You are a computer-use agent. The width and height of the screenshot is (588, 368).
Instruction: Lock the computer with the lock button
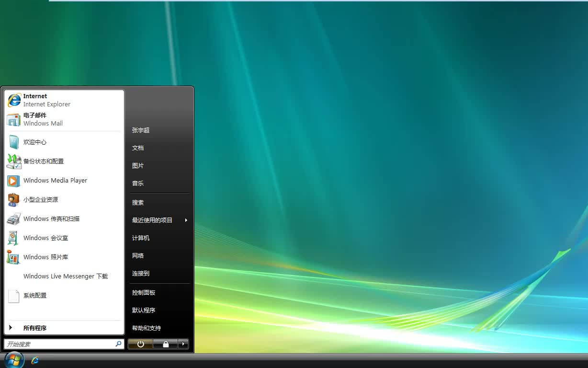pos(165,344)
